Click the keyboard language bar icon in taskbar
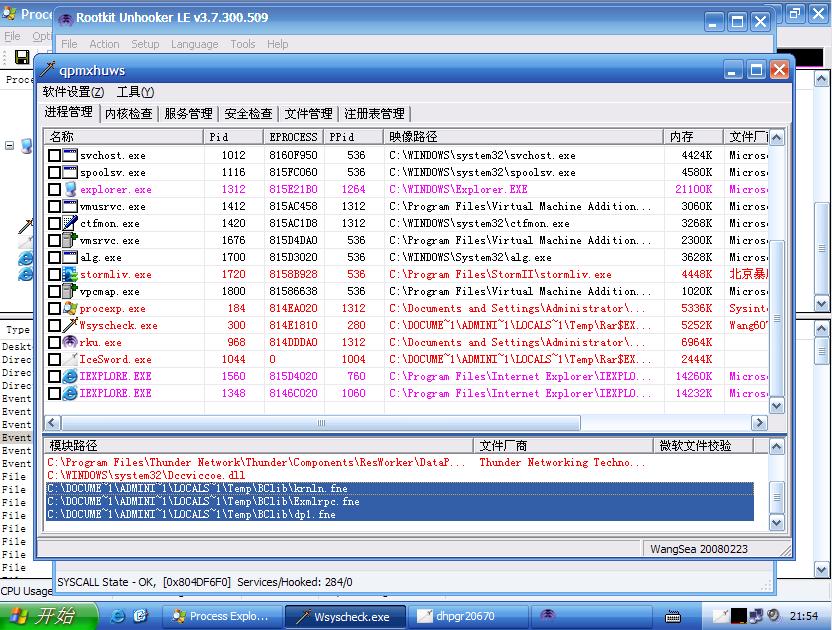The height and width of the screenshot is (630, 832). [673, 616]
